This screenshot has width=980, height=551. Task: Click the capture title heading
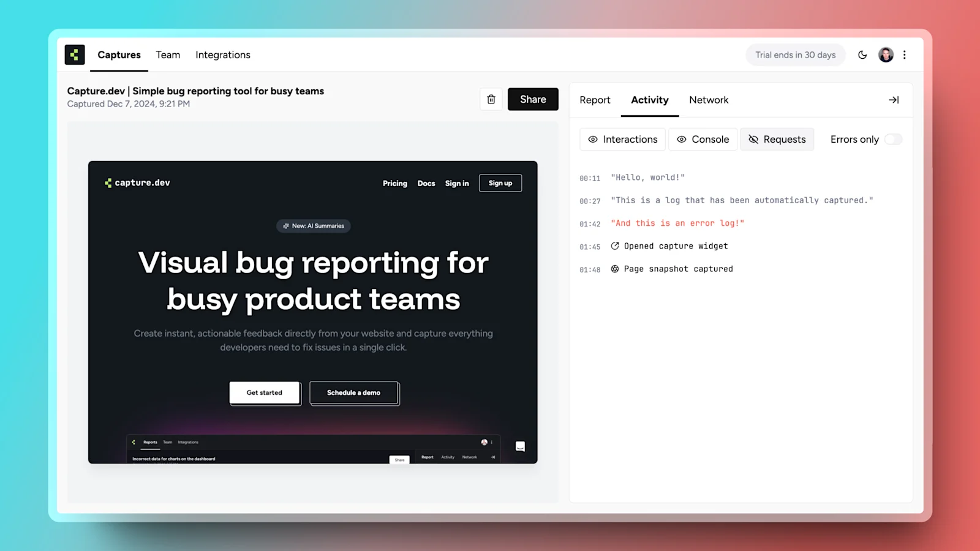tap(195, 91)
